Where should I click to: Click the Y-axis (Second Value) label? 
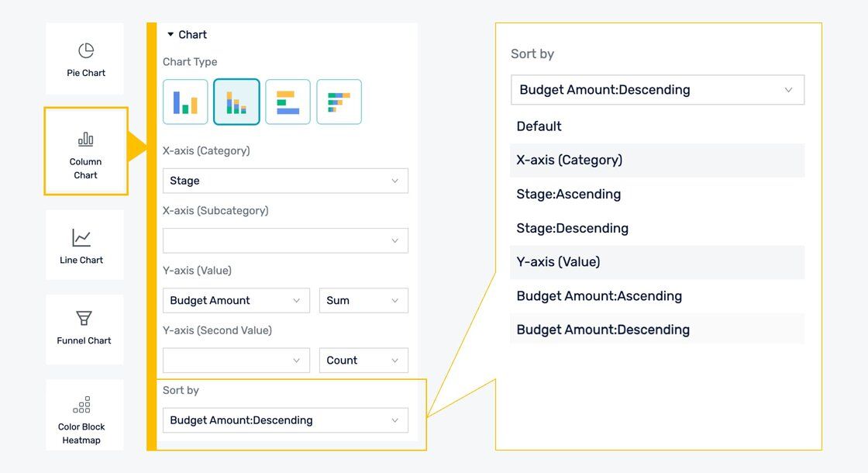(x=217, y=330)
